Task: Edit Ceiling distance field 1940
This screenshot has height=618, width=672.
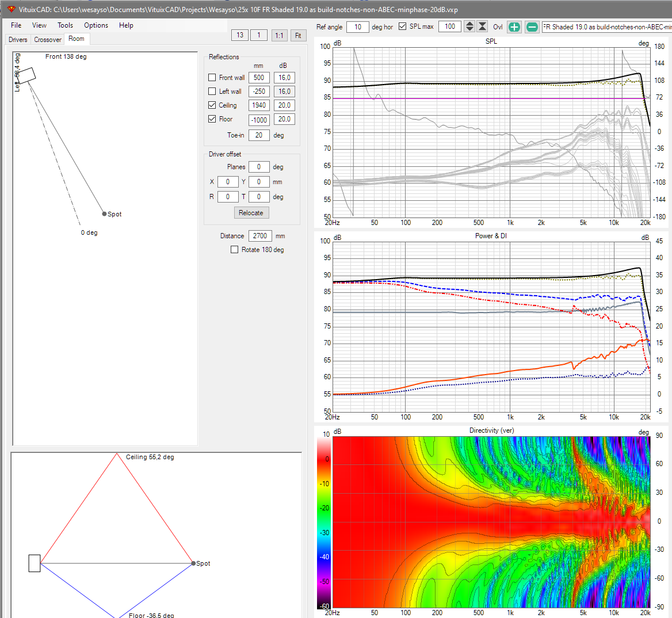Action: [x=259, y=105]
